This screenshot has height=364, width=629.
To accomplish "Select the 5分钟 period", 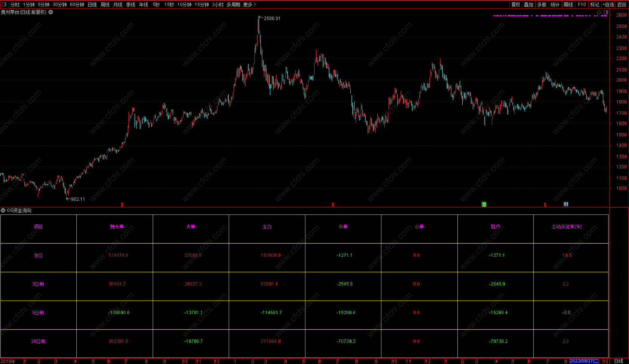I will tap(44, 5).
